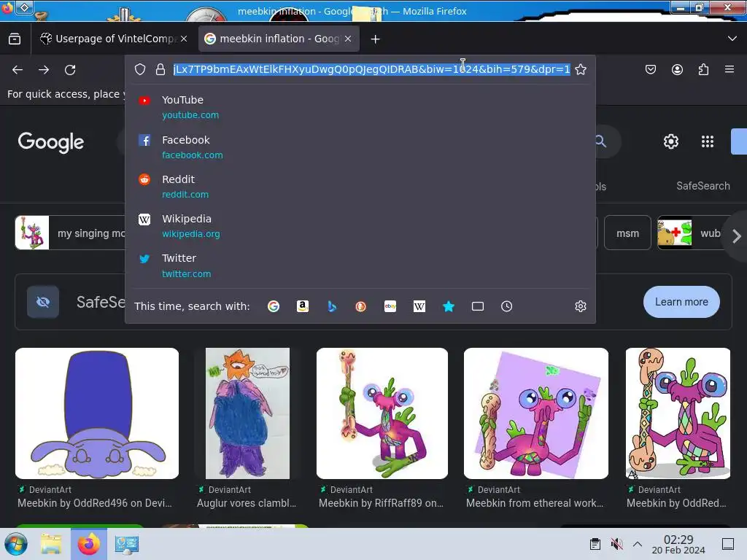Choose YouTube suggestion in URL dropdown
747x560 pixels.
tap(360, 107)
